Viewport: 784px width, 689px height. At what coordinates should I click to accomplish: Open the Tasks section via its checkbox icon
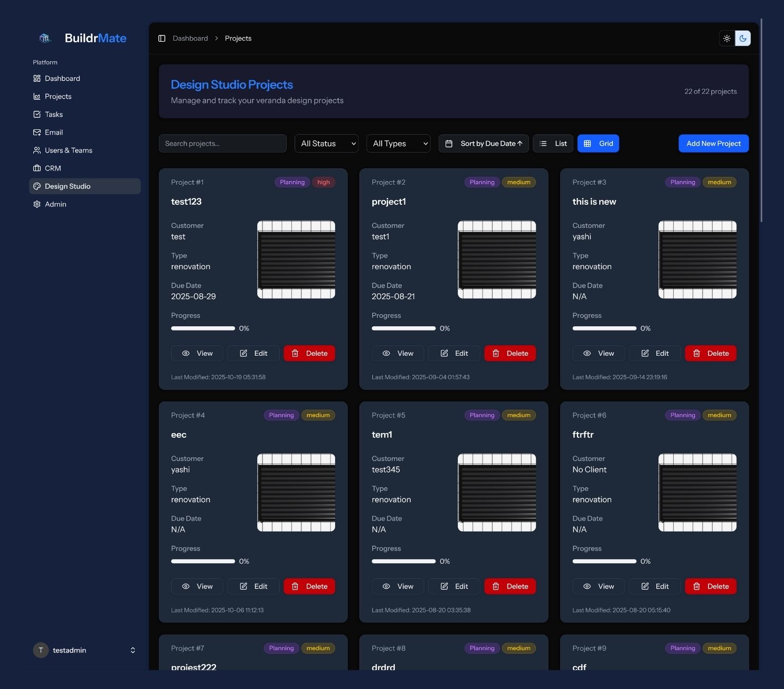36,114
